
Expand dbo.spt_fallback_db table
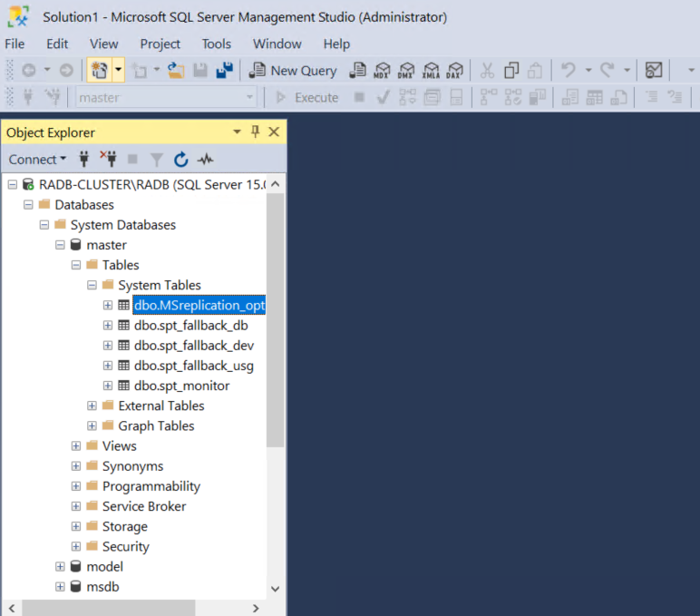[108, 325]
